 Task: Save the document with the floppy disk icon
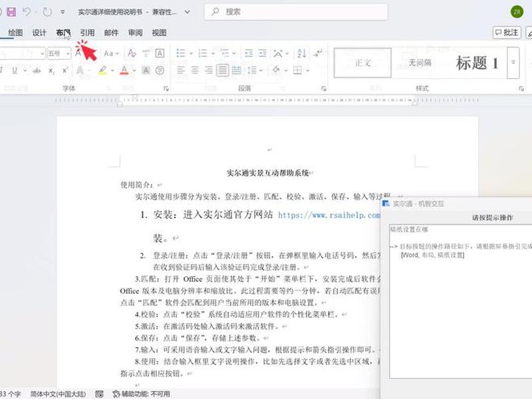click(11, 12)
